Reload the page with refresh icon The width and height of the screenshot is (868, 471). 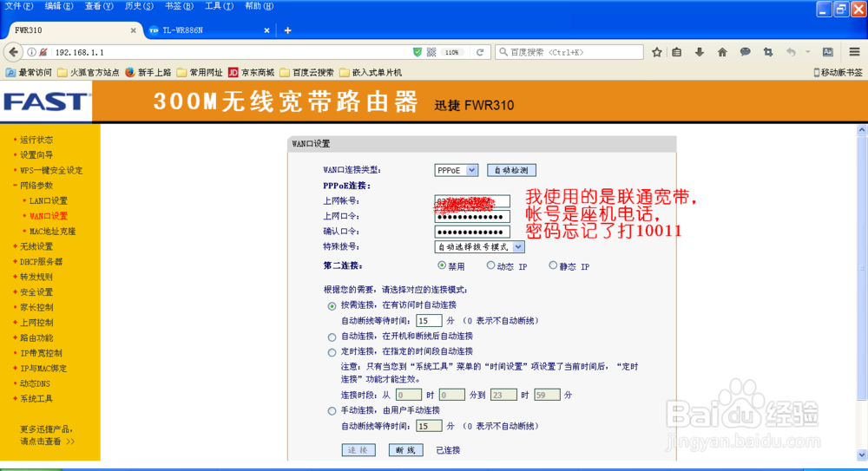pyautogui.click(x=480, y=52)
